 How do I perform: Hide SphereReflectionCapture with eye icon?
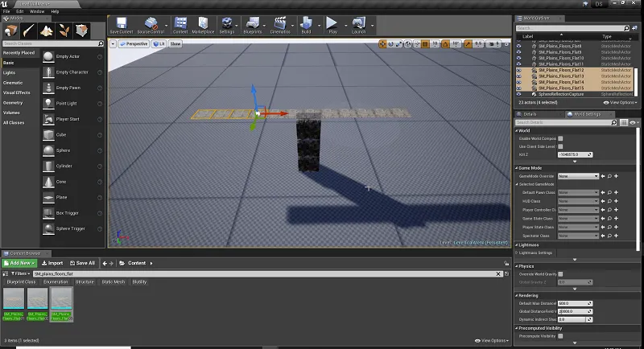518,94
